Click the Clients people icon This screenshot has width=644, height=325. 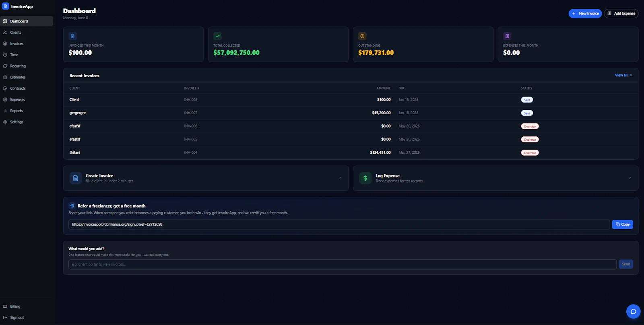[x=5, y=33]
